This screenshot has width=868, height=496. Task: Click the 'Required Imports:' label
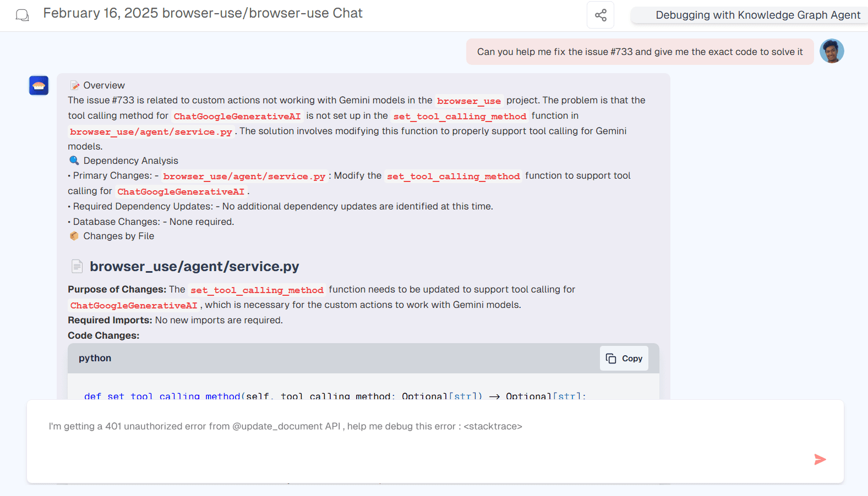[x=110, y=320]
